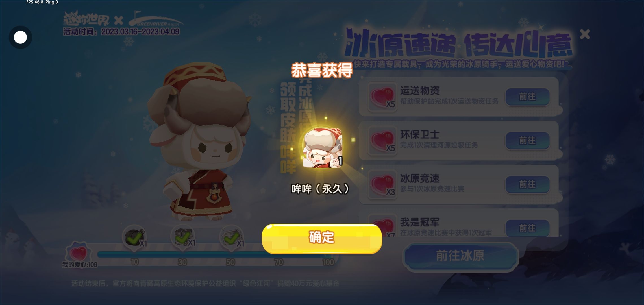Go to the 环保卫士 task
The width and height of the screenshot is (644, 305).
527,140
